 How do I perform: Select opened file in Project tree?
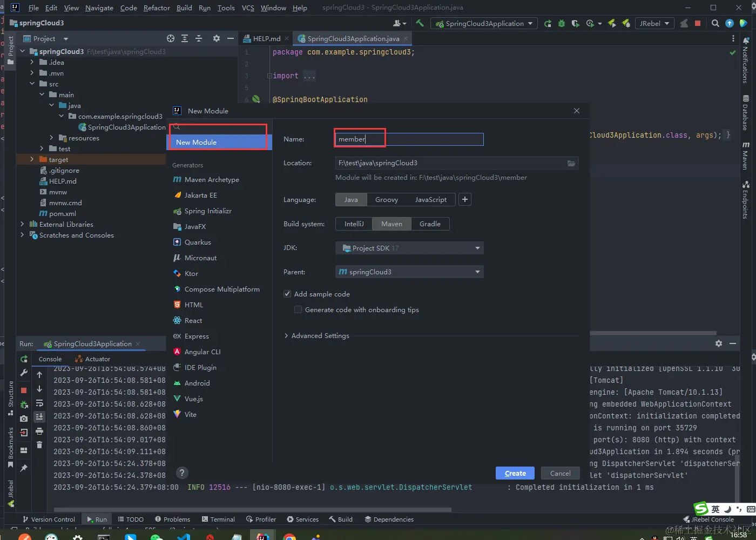171,38
